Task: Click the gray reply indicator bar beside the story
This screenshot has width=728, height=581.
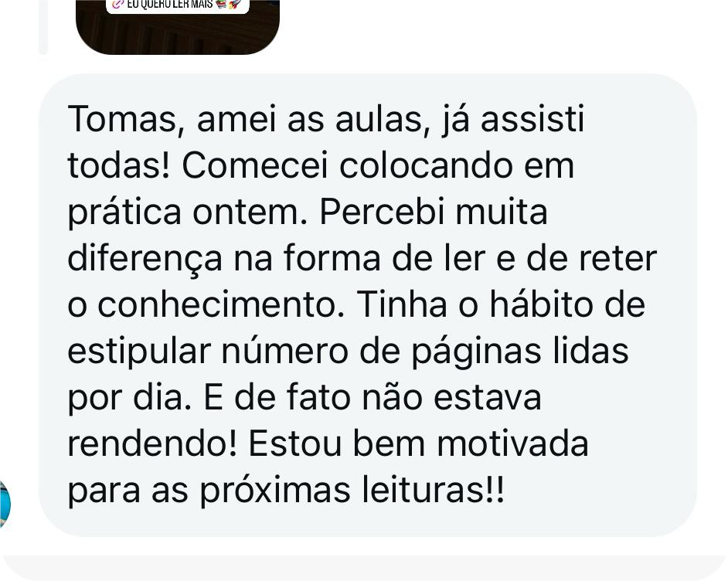Action: tap(43, 27)
